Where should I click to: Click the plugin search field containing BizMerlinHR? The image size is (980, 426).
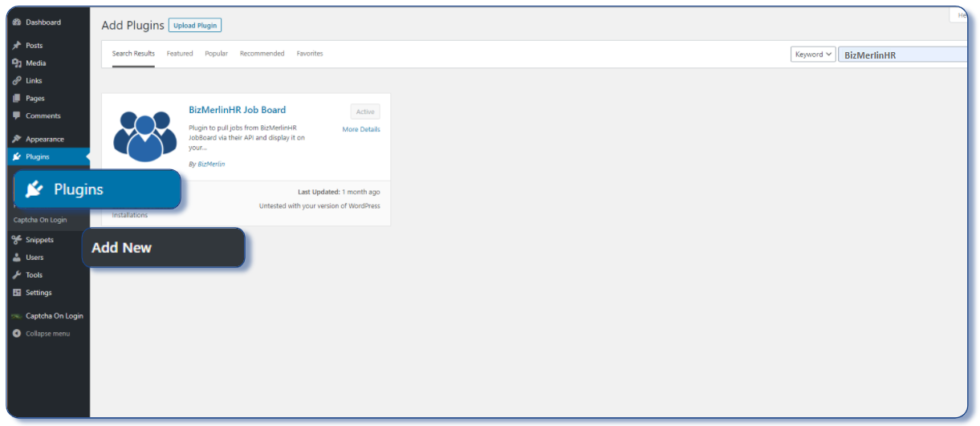tap(902, 55)
